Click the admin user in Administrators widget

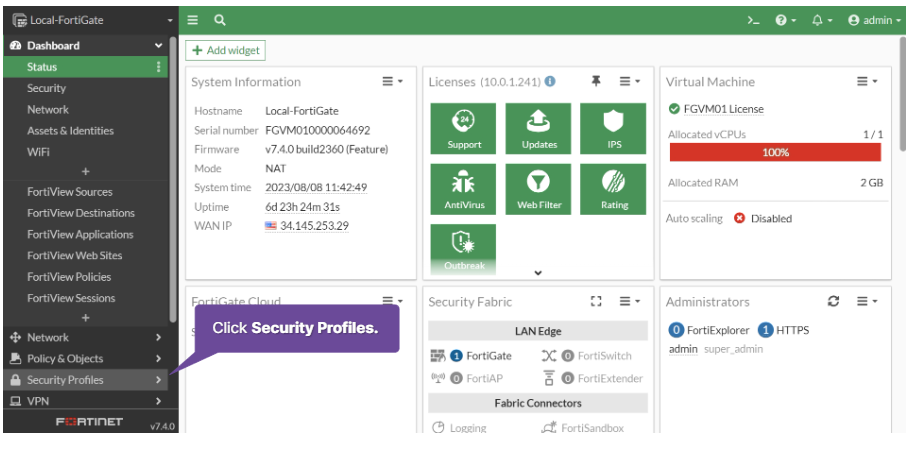pyautogui.click(x=683, y=349)
